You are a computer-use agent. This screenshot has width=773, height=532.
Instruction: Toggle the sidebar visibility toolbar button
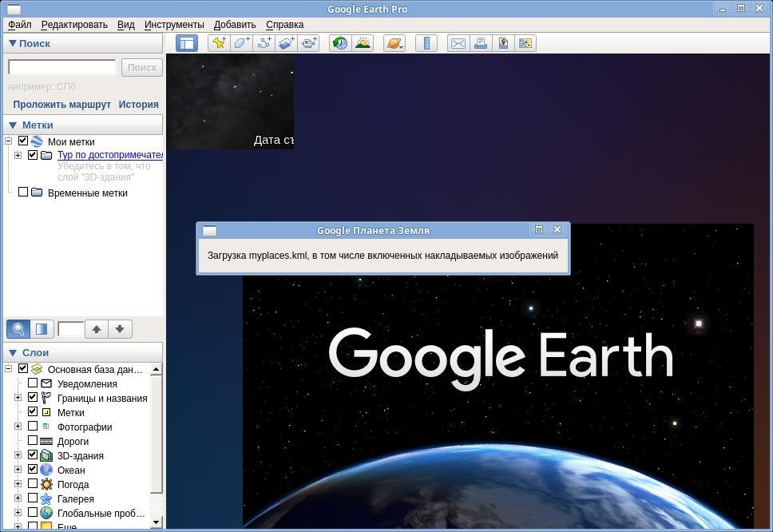tap(187, 43)
